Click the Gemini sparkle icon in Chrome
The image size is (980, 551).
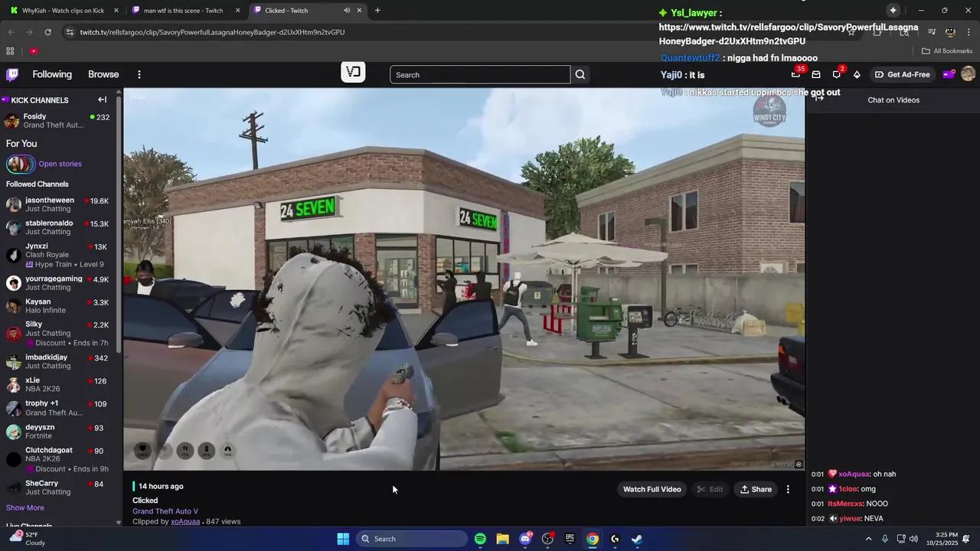[893, 10]
